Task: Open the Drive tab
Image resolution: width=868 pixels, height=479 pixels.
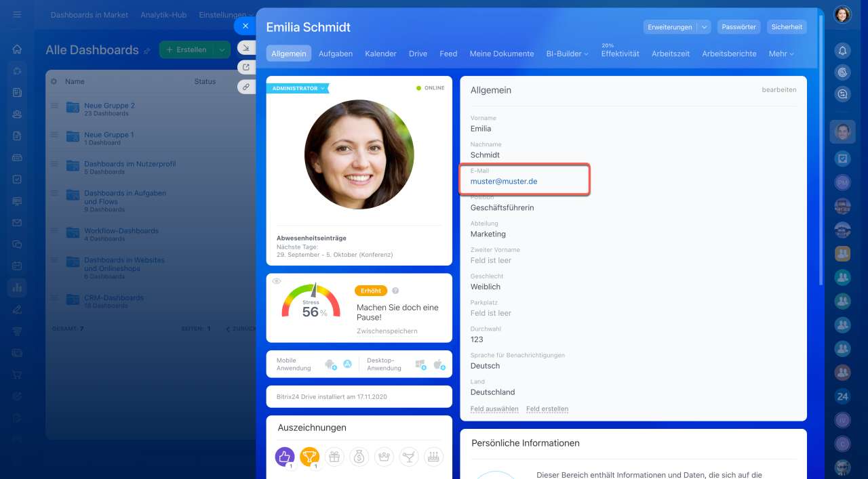Action: pyautogui.click(x=418, y=54)
